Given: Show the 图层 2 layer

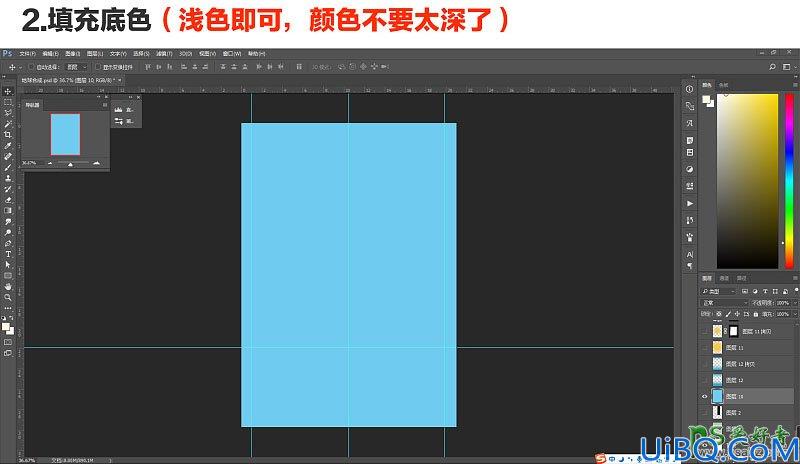Looking at the screenshot, I should click(705, 412).
